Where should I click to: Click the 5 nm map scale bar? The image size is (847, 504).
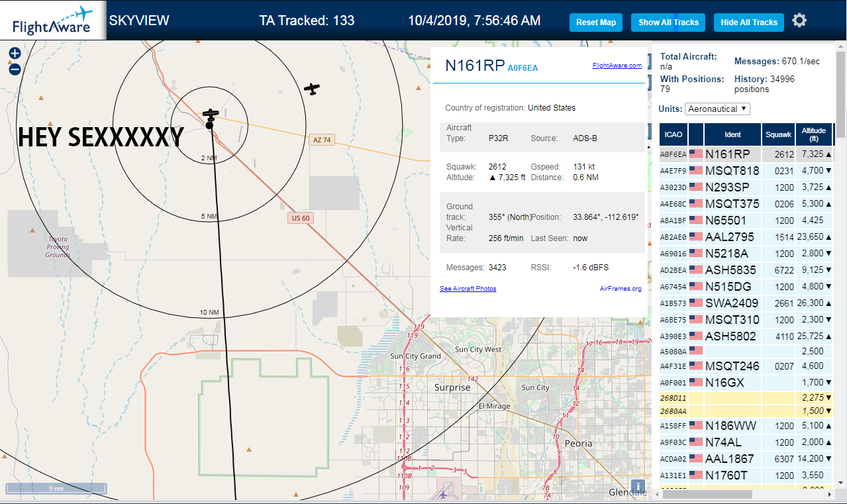(x=56, y=489)
